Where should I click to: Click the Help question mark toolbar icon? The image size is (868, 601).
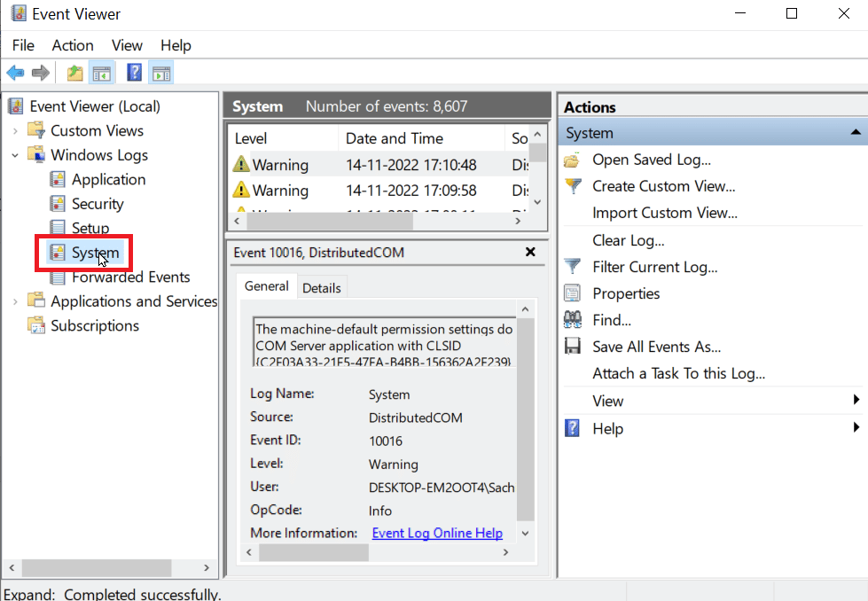[x=134, y=73]
